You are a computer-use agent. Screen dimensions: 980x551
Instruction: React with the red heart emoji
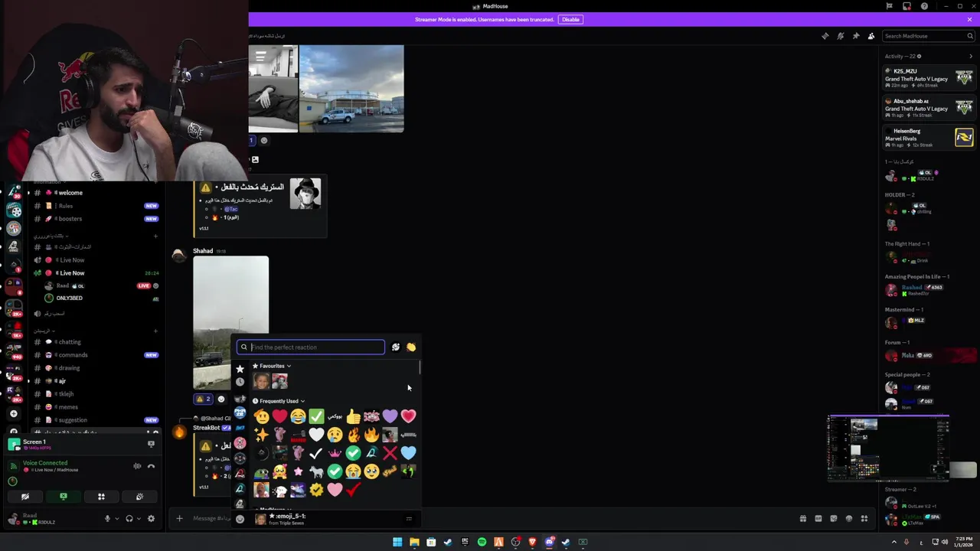click(x=279, y=416)
